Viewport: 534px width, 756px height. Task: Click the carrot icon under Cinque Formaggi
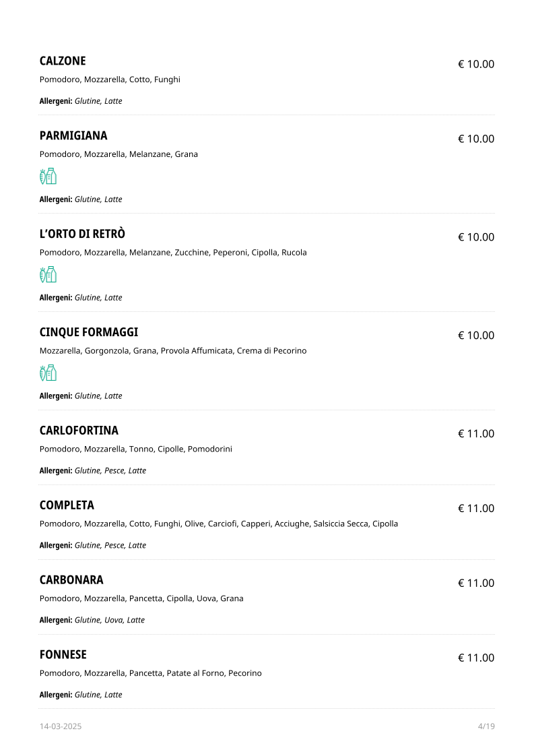(x=44, y=373)
